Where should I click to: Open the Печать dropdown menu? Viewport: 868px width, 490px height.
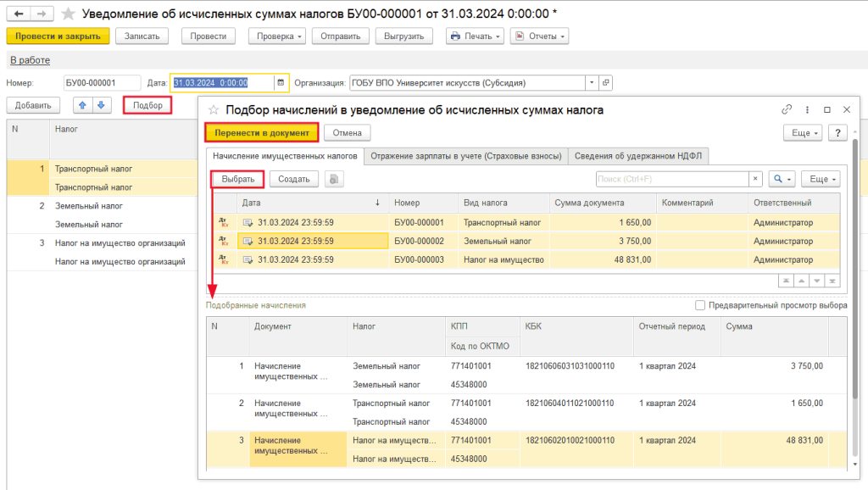475,36
